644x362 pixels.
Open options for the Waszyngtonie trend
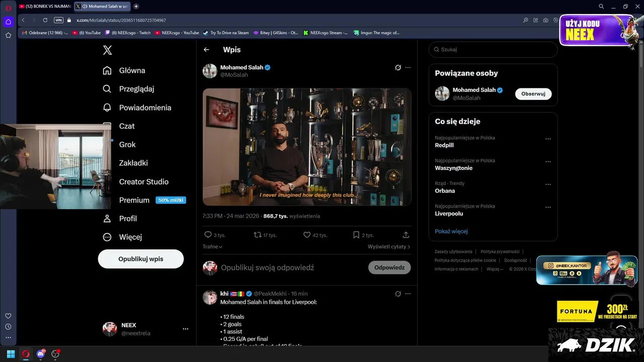548,162
